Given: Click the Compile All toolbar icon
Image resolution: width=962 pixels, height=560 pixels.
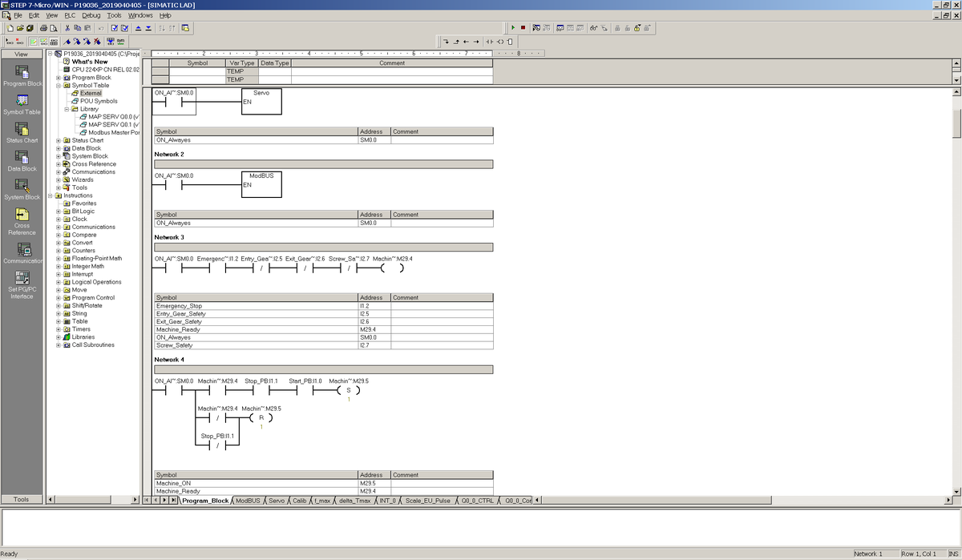Looking at the screenshot, I should pyautogui.click(x=124, y=28).
